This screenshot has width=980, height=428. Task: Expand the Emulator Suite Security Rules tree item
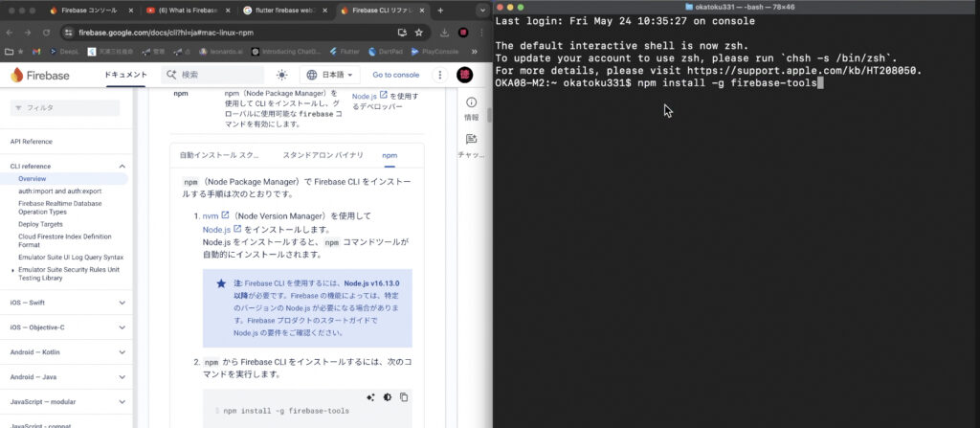12,270
